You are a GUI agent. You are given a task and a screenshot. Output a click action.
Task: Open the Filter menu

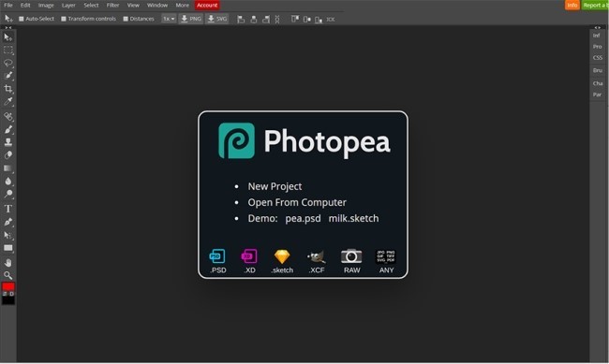coord(112,5)
